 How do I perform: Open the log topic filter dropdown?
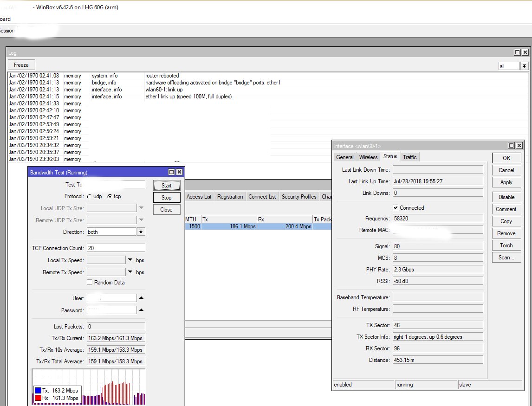coord(524,66)
